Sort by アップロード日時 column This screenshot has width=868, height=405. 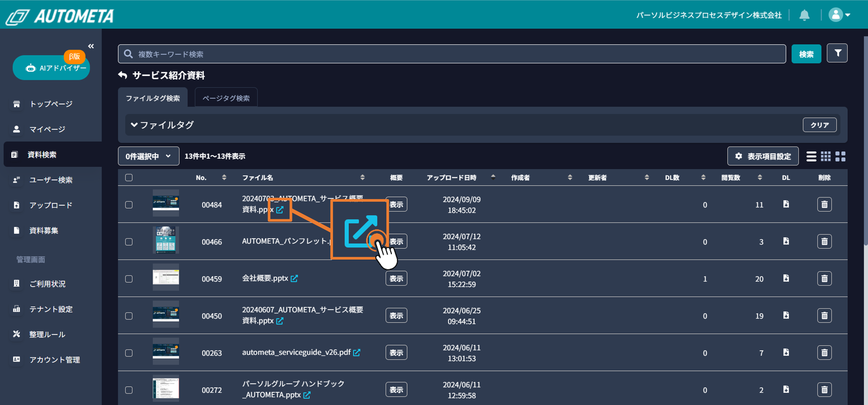(493, 178)
